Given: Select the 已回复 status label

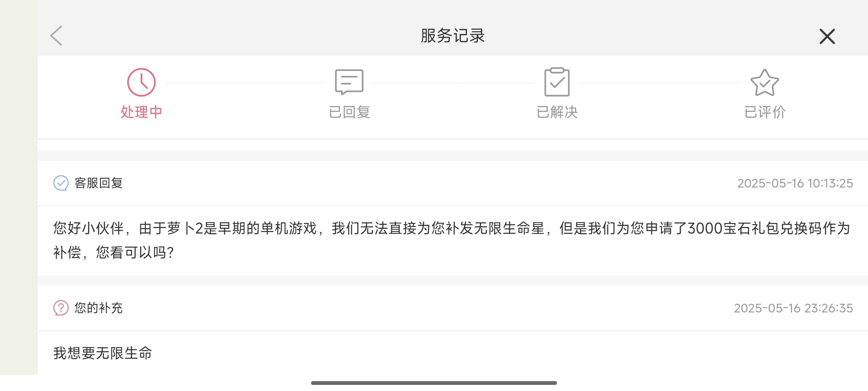Looking at the screenshot, I should 349,112.
